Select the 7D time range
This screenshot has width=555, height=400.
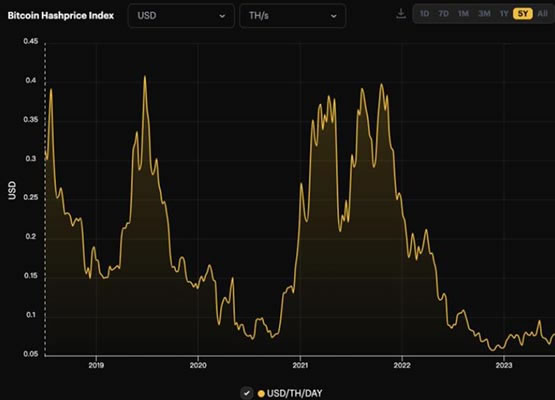443,14
